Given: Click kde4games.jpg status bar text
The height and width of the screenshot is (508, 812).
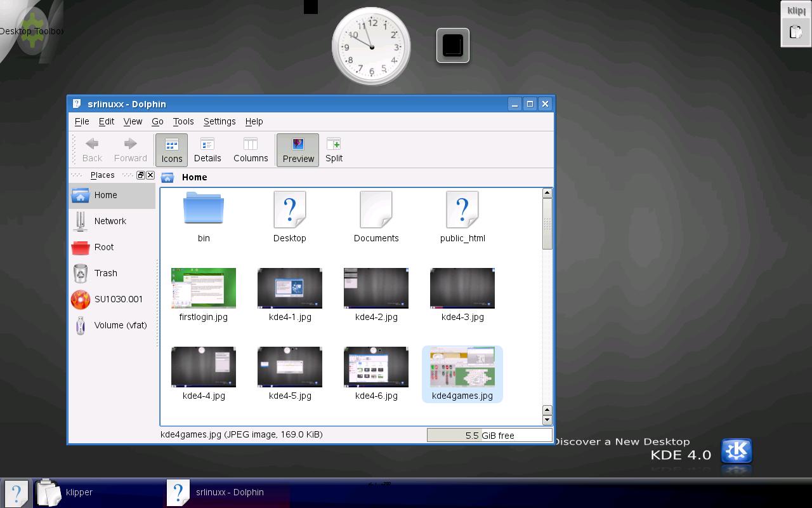Looking at the screenshot, I should point(242,434).
